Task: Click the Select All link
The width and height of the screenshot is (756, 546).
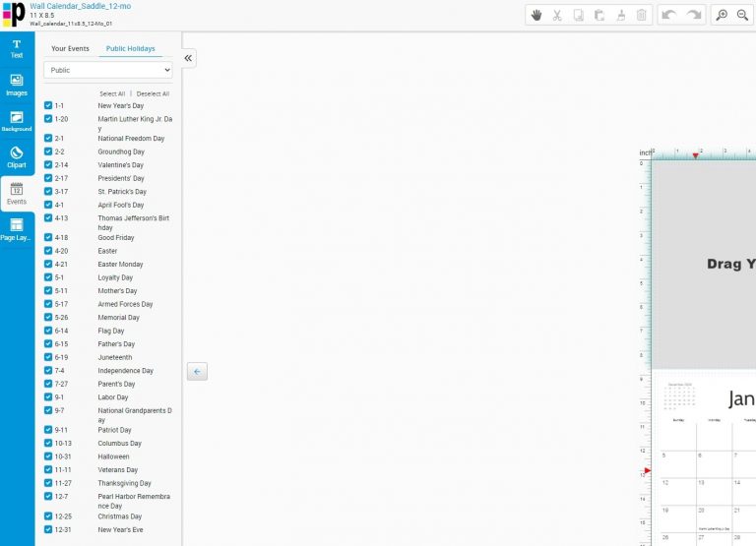Action: [112, 93]
